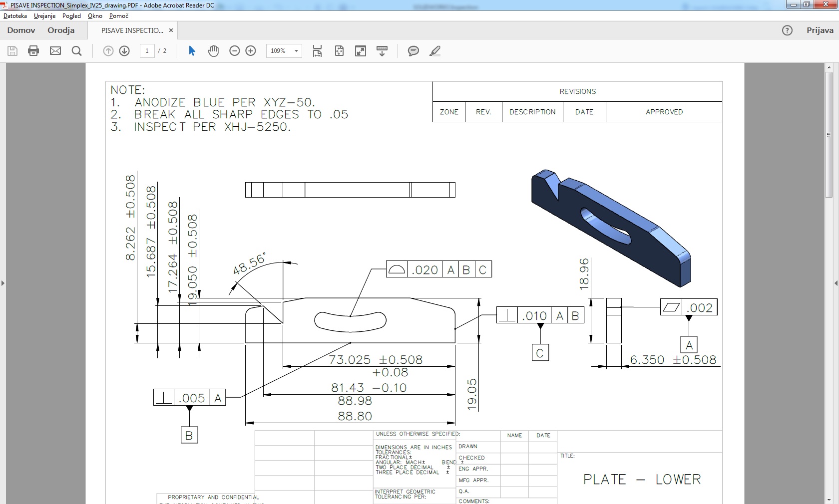Expand the right tools pane
The height and width of the screenshot is (504, 839).
pos(836,283)
